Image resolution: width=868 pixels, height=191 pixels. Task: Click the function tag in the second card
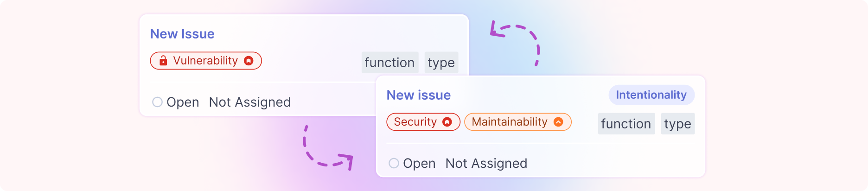[626, 124]
